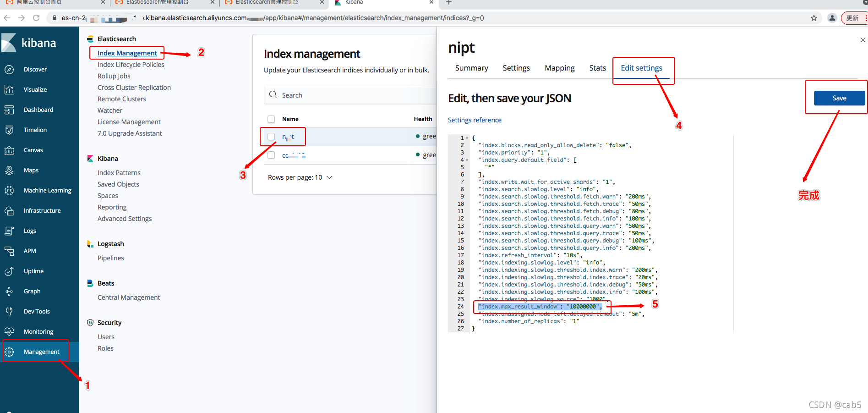Open License Management link
Viewport: 868px width, 413px height.
(129, 122)
